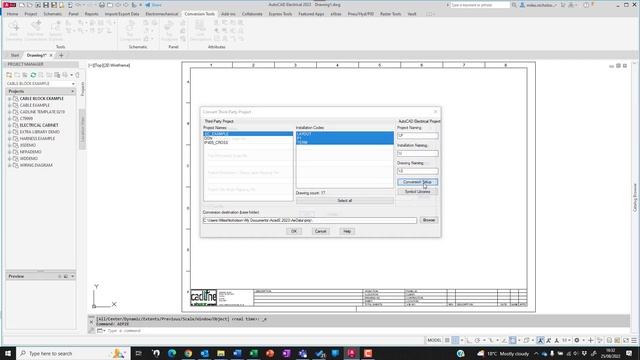Click the Refresh icon in Project Manager
The width and height of the screenshot is (640, 360).
pyautogui.click(x=33, y=75)
